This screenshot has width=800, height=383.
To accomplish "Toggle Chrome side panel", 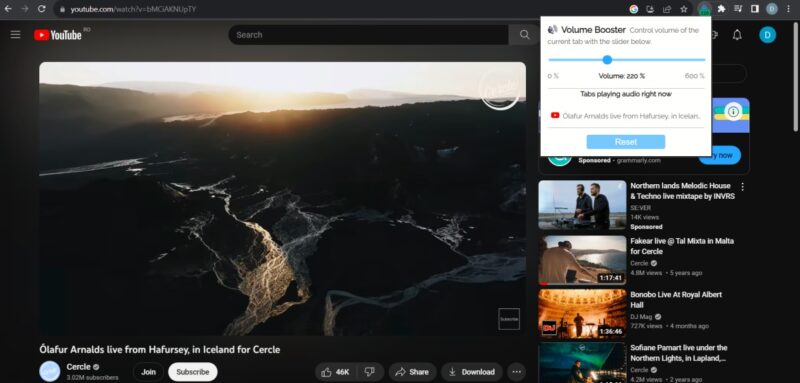I will click(755, 9).
